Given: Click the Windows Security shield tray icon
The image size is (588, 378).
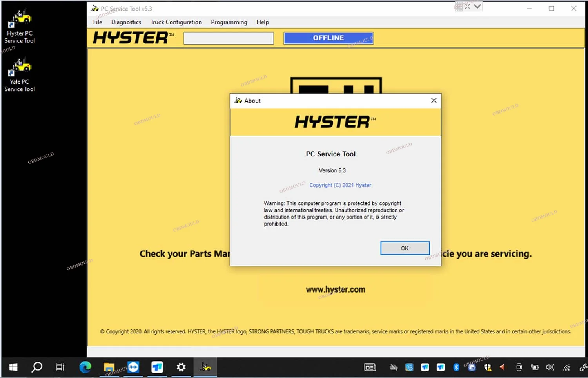Looking at the screenshot, I should tap(488, 367).
